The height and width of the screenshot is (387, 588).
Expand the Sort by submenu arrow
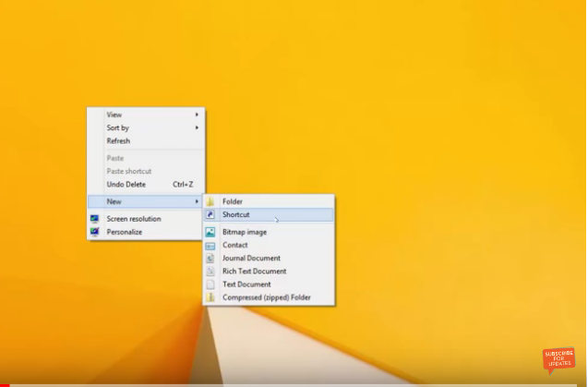[x=197, y=127]
